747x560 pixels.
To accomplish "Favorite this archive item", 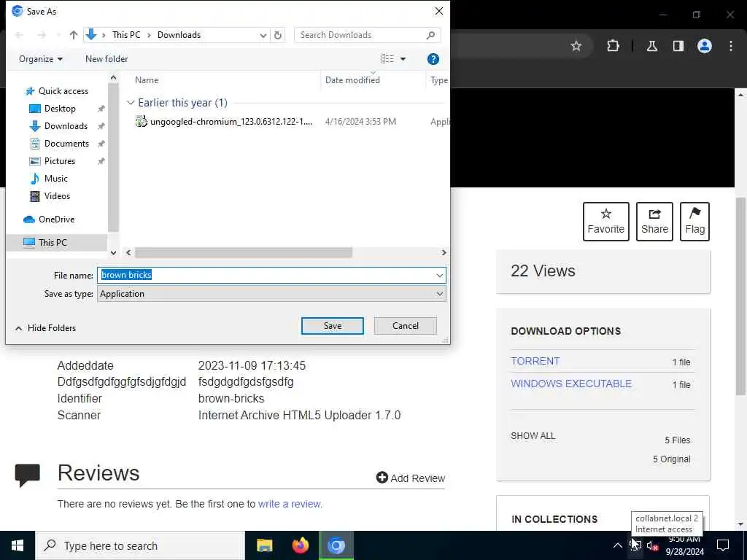I will (605, 222).
